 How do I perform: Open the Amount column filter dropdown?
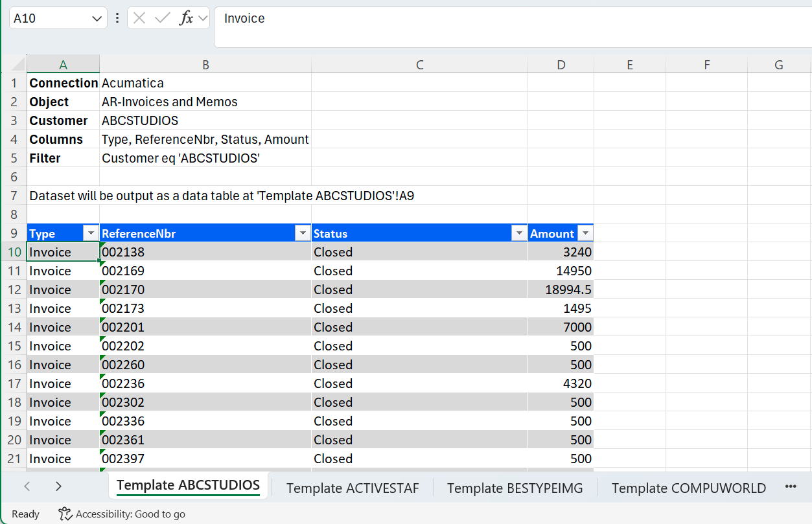tap(585, 234)
